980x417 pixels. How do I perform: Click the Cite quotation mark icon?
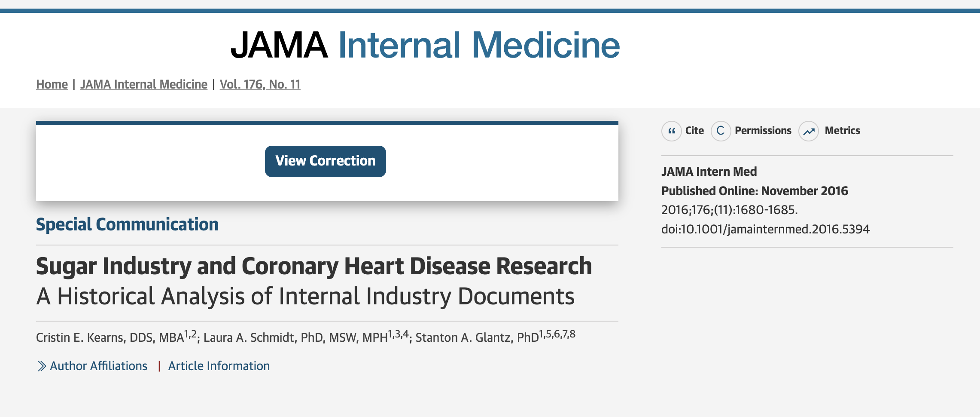pos(672,131)
